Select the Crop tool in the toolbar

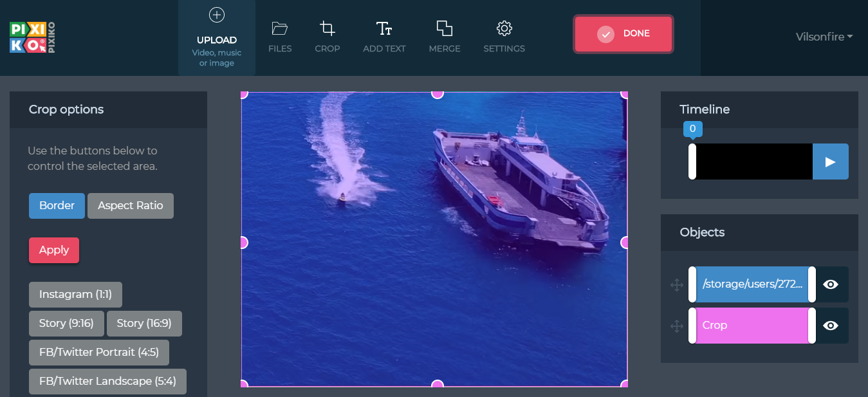pyautogui.click(x=328, y=37)
